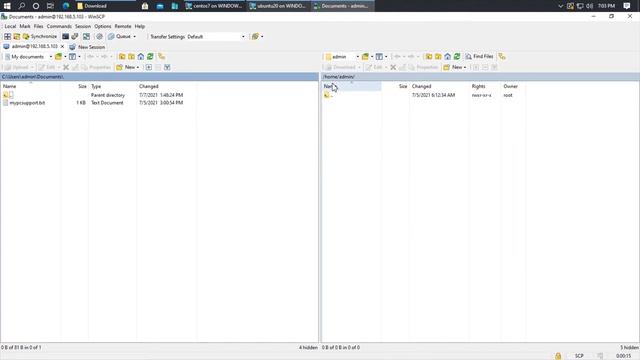Click remote add path to bookmarks icon
Screen dimensions: 640x360
click(502, 57)
